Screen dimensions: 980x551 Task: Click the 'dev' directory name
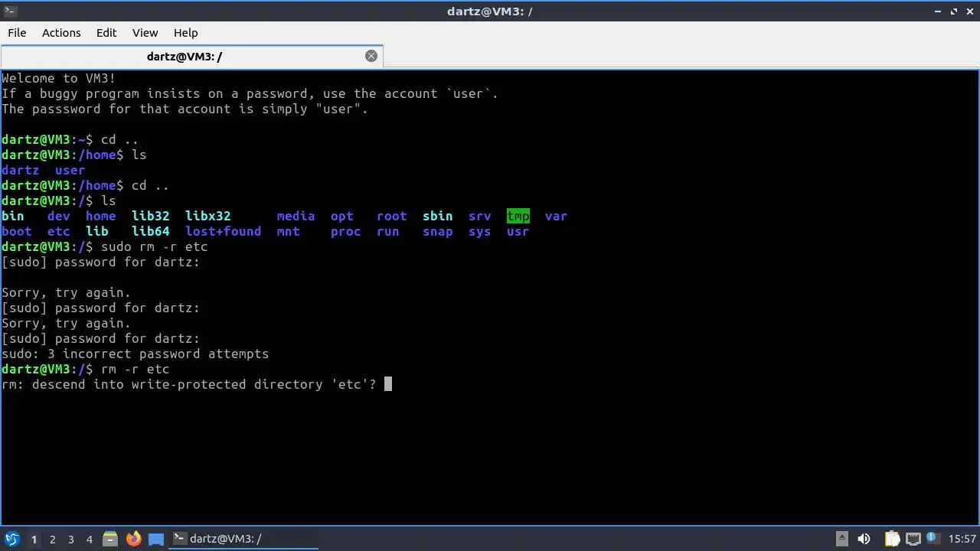point(59,217)
